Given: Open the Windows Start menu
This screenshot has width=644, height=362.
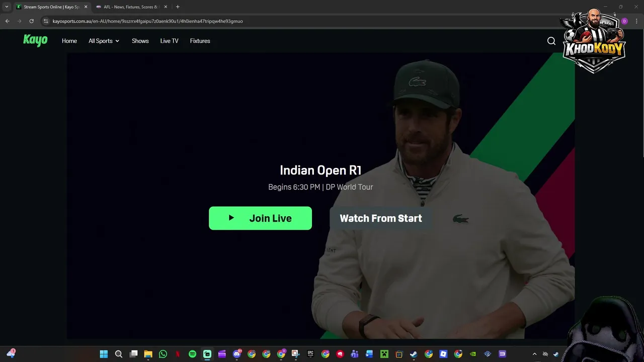Looking at the screenshot, I should 104,354.
